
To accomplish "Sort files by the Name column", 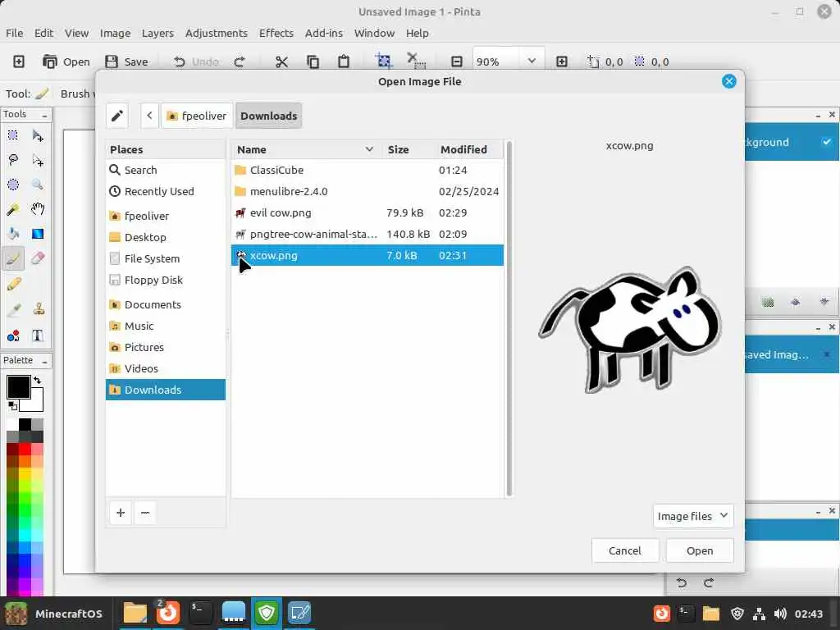I will (x=305, y=149).
